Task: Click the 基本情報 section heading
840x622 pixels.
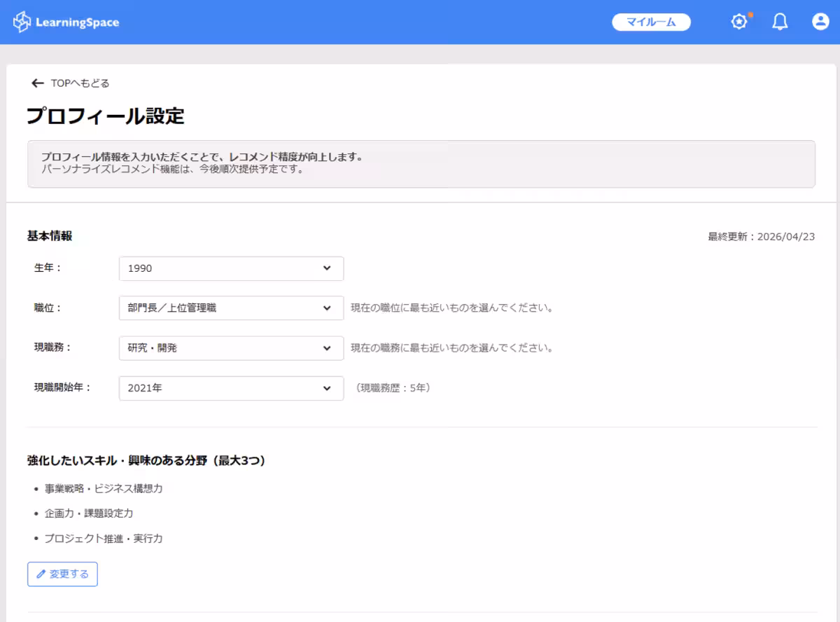Action: point(50,236)
